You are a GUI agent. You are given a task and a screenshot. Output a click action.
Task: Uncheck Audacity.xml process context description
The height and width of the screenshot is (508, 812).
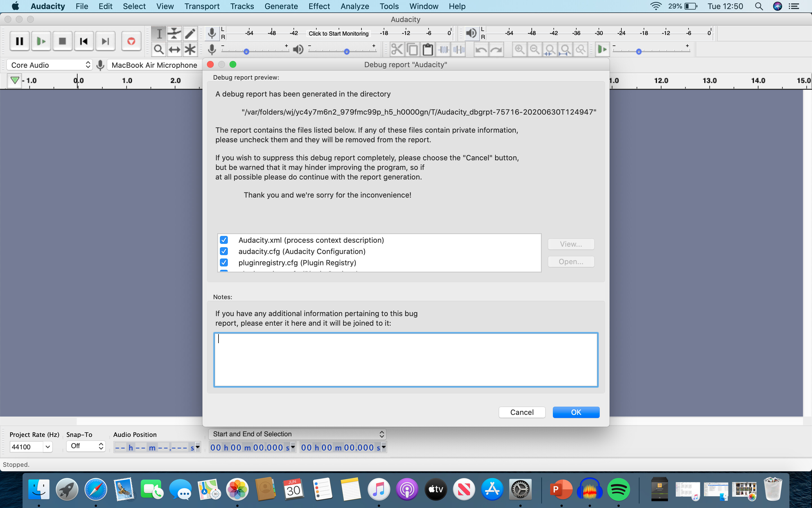224,240
